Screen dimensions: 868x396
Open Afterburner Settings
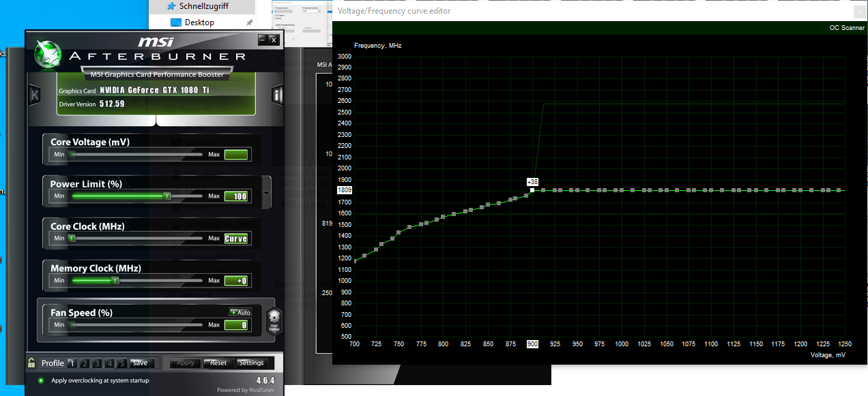pos(251,363)
